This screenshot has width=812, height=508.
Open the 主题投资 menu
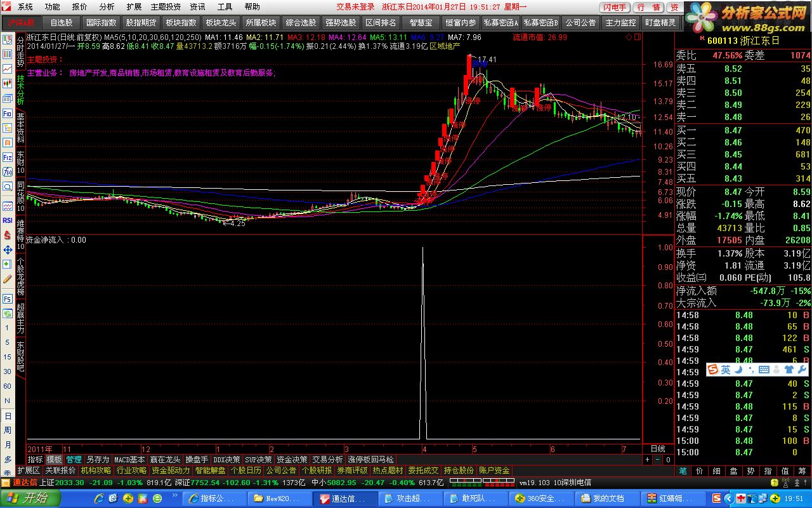[x=166, y=7]
